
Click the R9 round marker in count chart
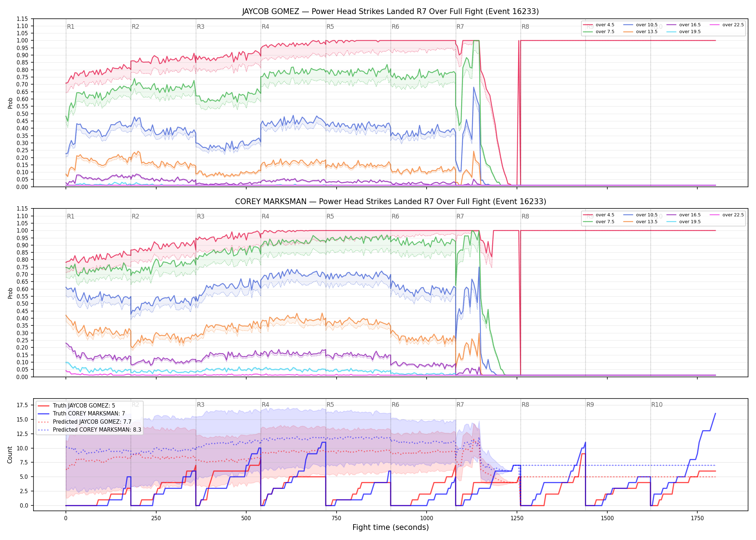point(590,405)
